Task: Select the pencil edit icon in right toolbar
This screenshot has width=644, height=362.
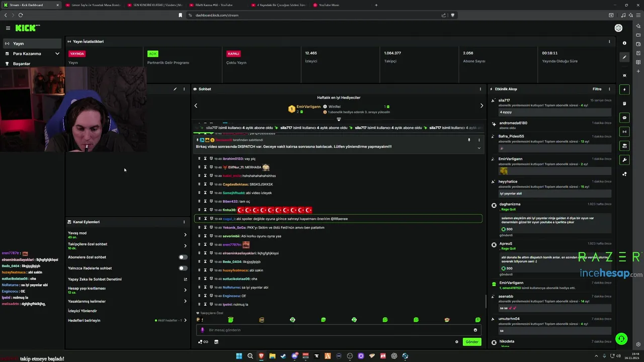Action: pos(624,57)
